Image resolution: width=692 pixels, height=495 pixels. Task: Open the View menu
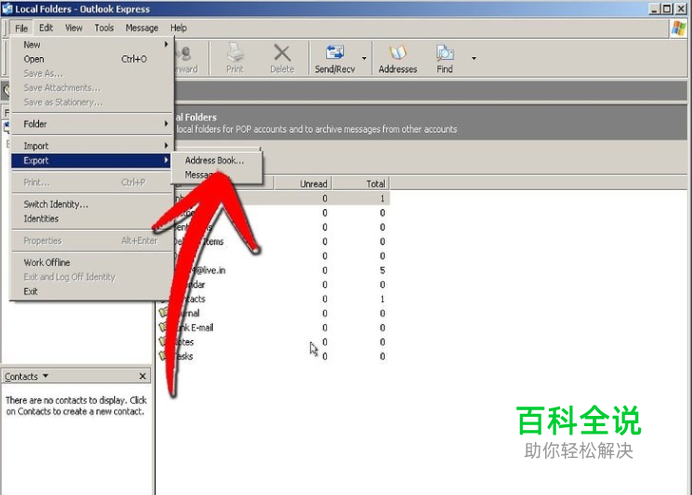(x=74, y=28)
